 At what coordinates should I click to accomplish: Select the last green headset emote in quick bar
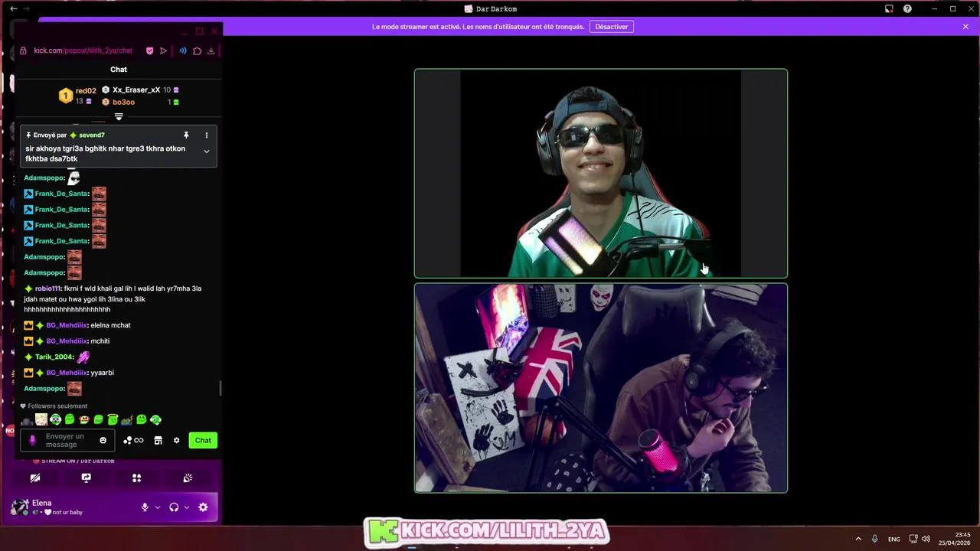click(156, 419)
